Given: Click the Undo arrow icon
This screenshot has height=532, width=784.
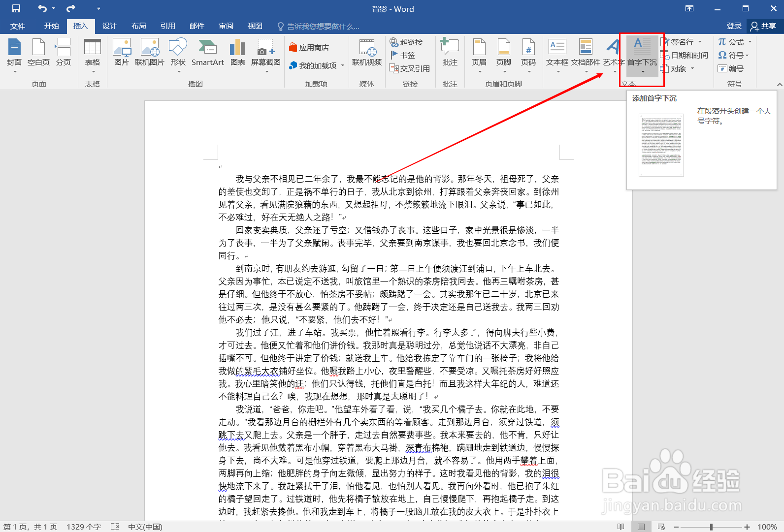Looking at the screenshot, I should point(43,8).
